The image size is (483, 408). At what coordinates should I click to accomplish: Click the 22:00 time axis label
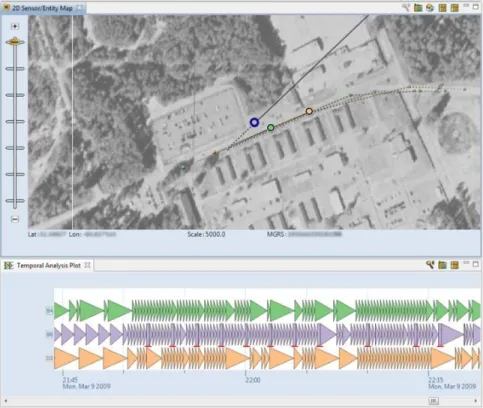tap(253, 380)
